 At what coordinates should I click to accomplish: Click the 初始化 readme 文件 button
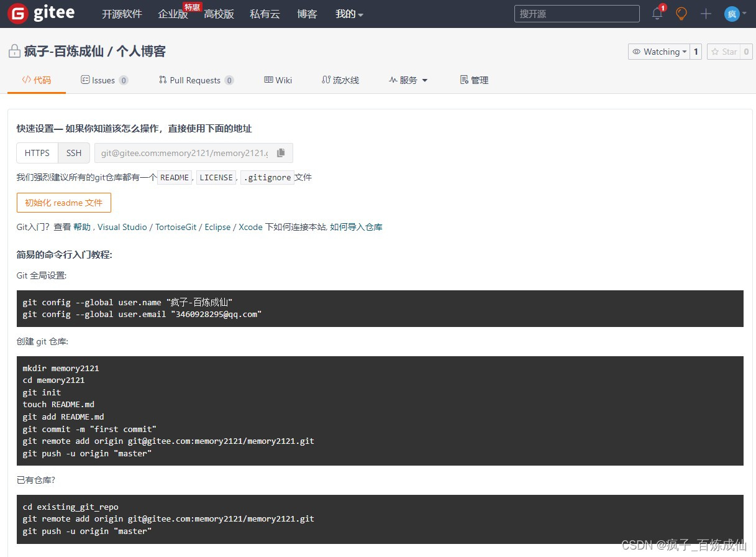click(x=63, y=202)
